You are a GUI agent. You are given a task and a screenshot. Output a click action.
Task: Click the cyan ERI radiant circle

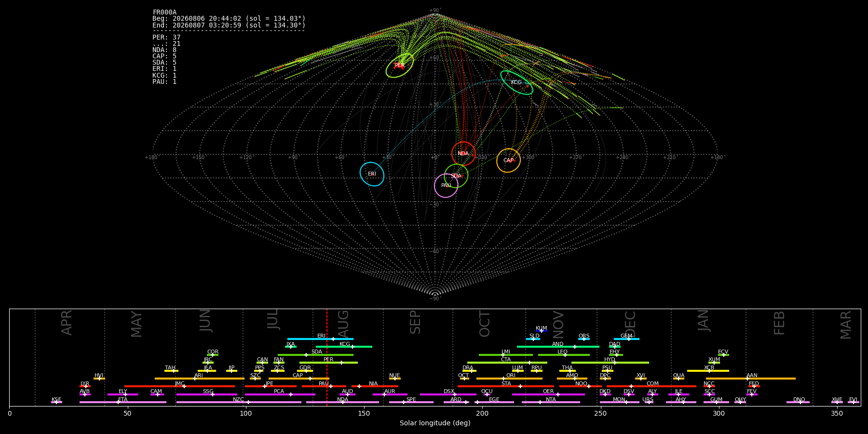(x=372, y=174)
